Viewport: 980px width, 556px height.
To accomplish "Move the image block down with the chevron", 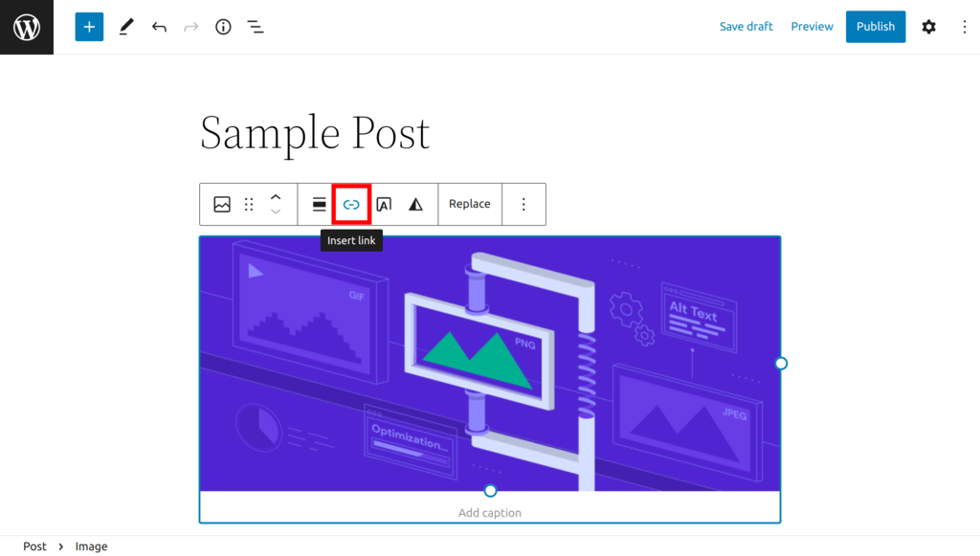I will (x=276, y=211).
